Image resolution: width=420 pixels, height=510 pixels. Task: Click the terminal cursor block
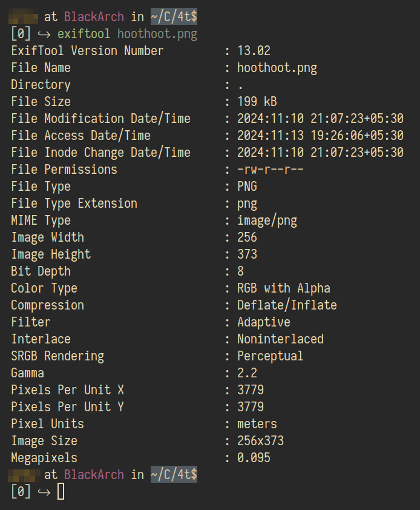pos(61,491)
